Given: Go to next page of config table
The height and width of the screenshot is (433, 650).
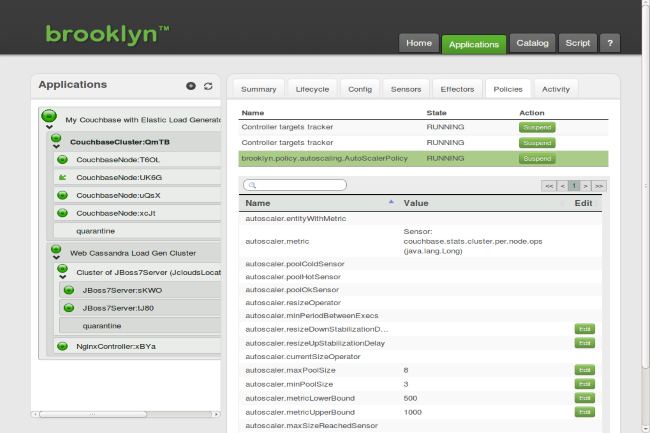Looking at the screenshot, I should click(585, 186).
